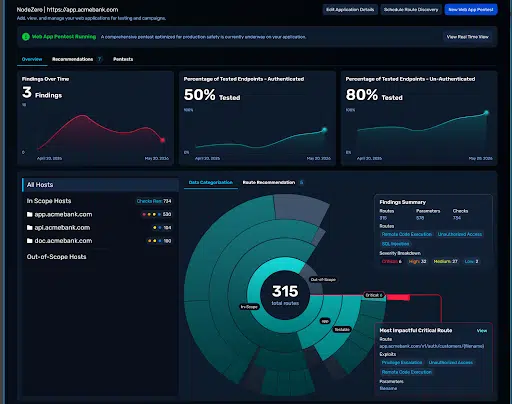
Task: Click the Remote Code Execution tag in Findings Summary
Action: 407,234
